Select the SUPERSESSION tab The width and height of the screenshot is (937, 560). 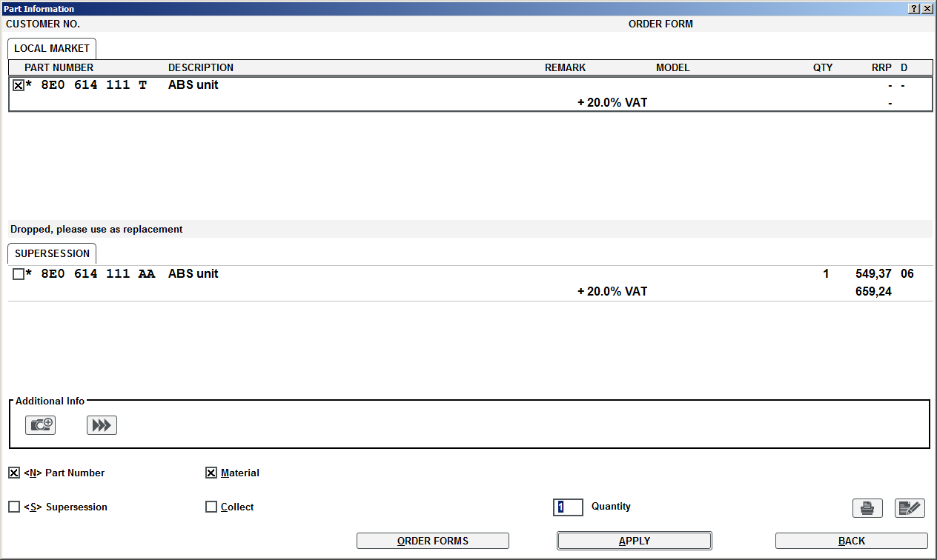click(x=52, y=253)
